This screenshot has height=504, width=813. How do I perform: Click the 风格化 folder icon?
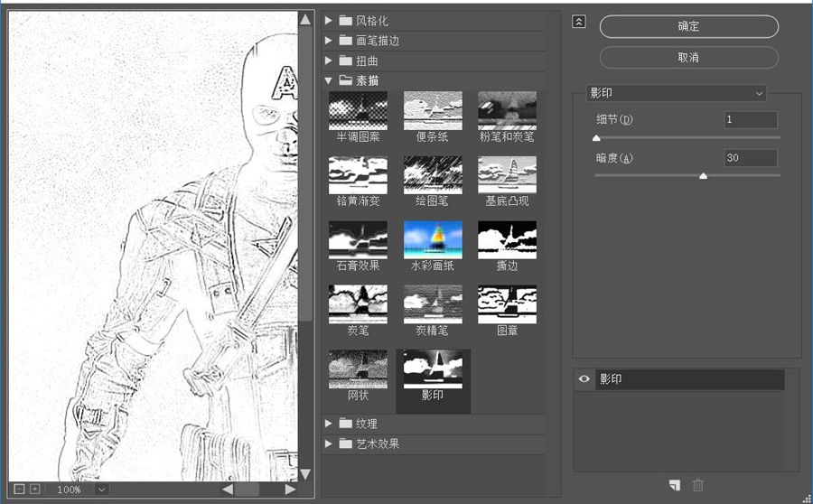tap(346, 21)
